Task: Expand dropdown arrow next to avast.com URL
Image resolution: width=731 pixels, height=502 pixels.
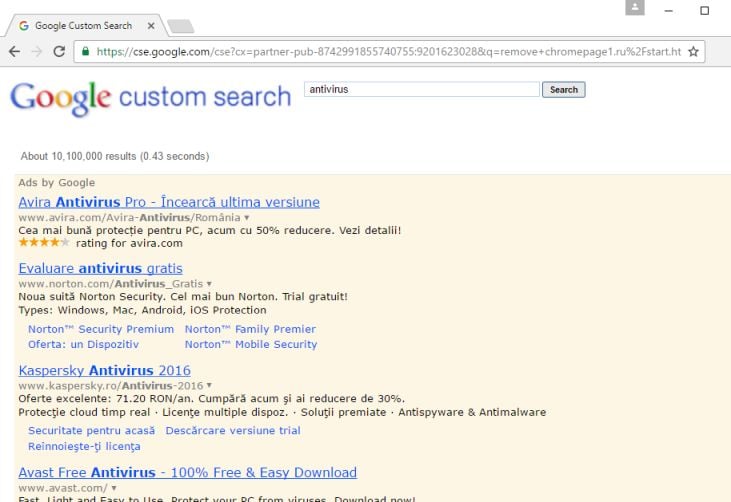Action: [114, 488]
